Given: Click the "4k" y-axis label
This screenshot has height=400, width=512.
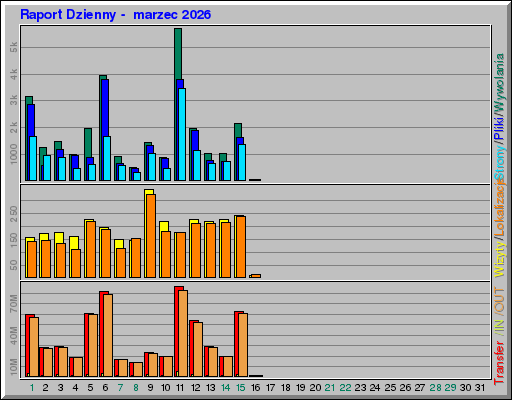Looking at the screenshot, I should point(14,74).
